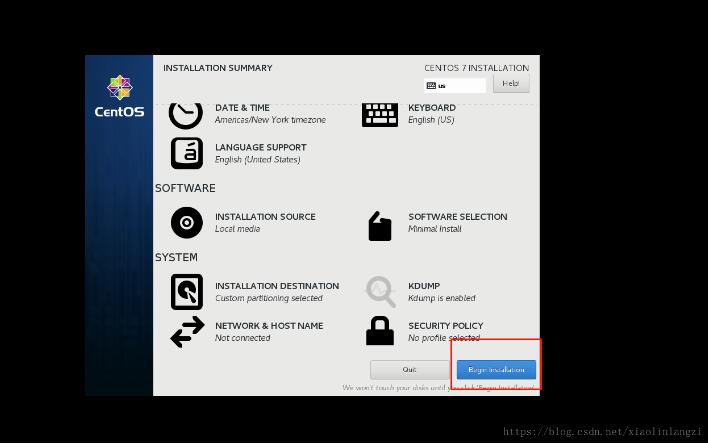Viewport: 708px width, 444px height.
Task: Click the CentOS logo in sidebar
Action: pyautogui.click(x=119, y=96)
